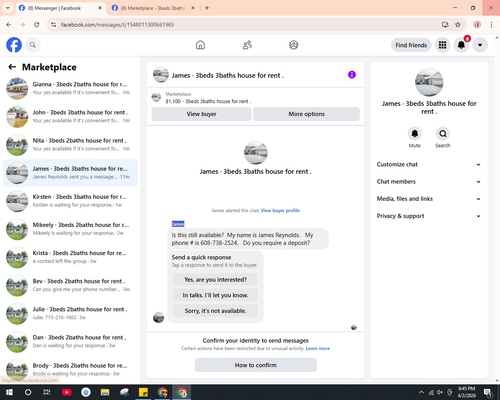Open Julie's 3beds 2baths conversation
This screenshot has width=500, height=400.
70,314
